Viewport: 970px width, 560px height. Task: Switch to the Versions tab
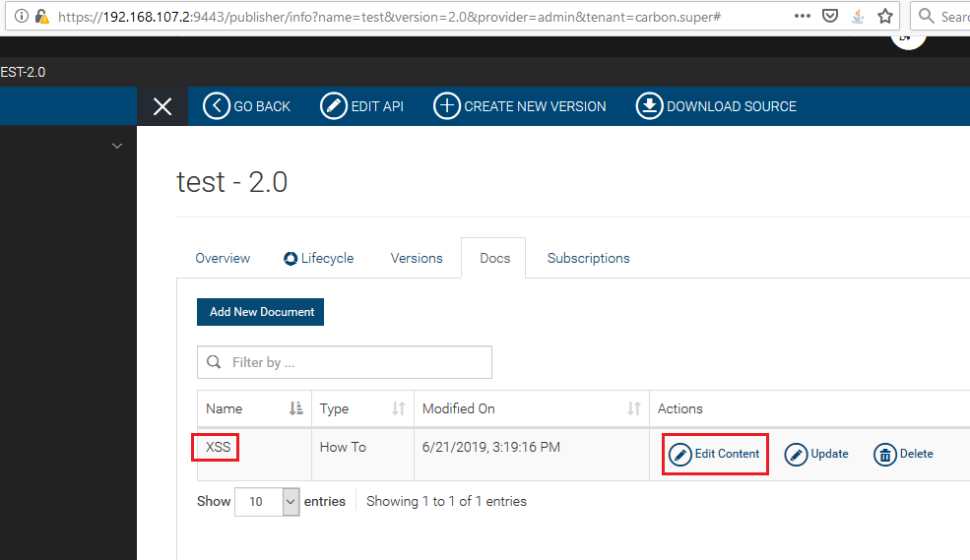417,259
